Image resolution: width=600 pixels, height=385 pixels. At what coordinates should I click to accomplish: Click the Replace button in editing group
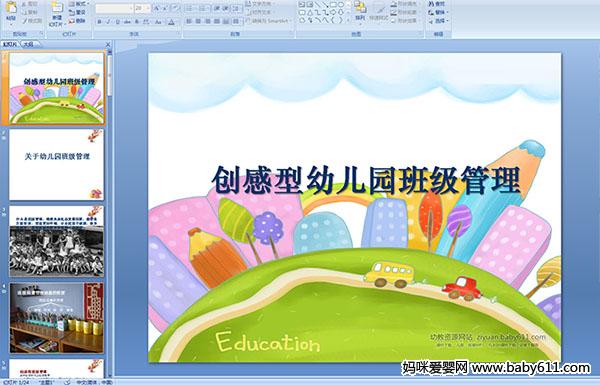tap(438, 12)
